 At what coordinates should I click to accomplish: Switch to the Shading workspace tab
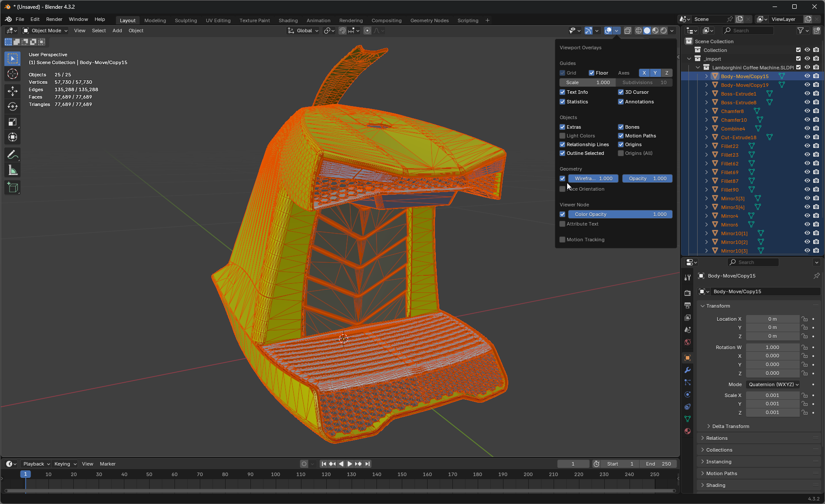(288, 21)
